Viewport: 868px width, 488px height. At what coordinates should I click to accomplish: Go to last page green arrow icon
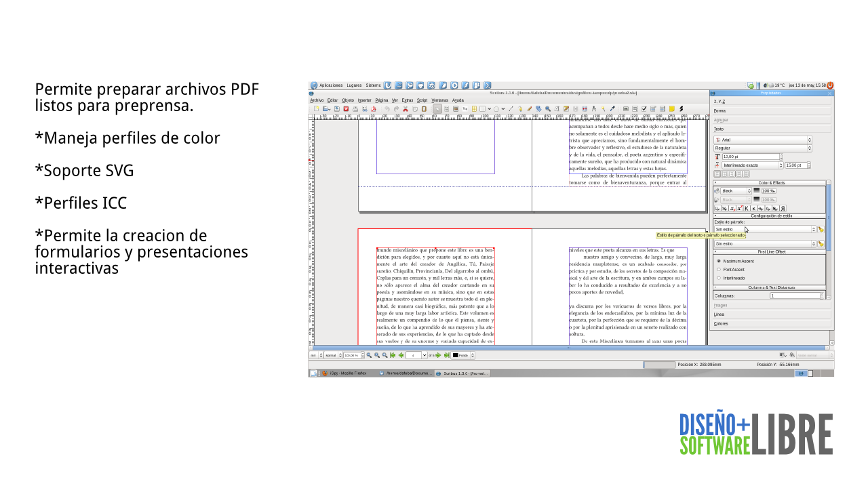[x=447, y=355]
